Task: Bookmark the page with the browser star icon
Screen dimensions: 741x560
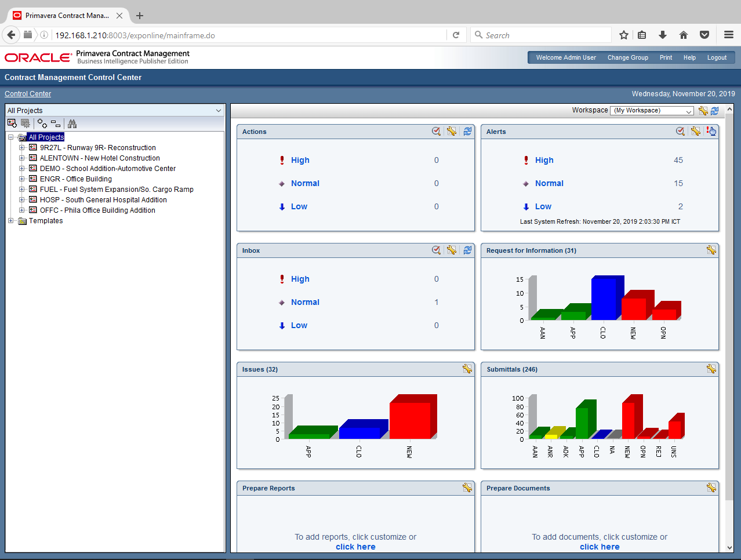Action: [x=623, y=35]
